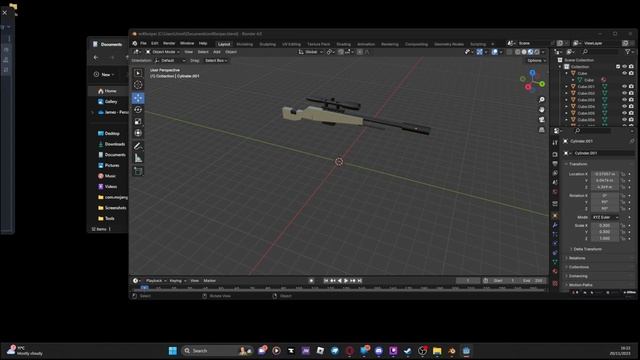
Task: Select the Add Cube tool in Blender toolbar
Action: [138, 171]
